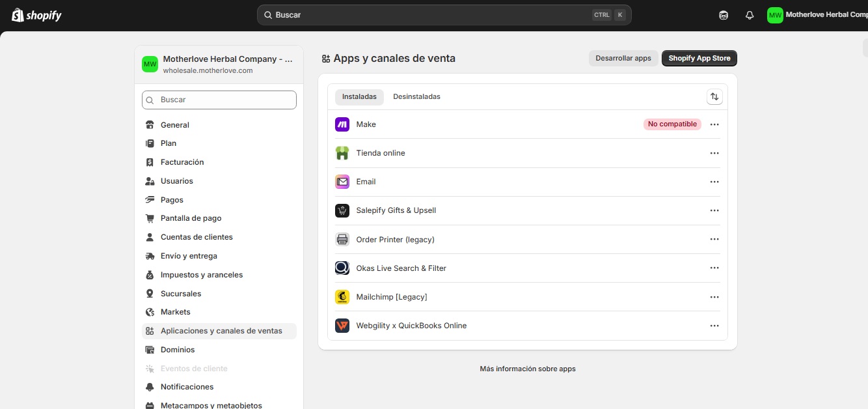Open the more options menu for Make
This screenshot has height=409, width=868.
coord(714,124)
